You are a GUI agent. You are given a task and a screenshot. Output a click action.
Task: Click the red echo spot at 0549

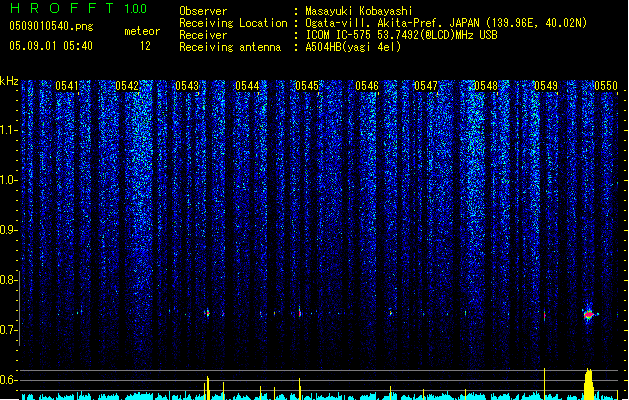(x=544, y=316)
